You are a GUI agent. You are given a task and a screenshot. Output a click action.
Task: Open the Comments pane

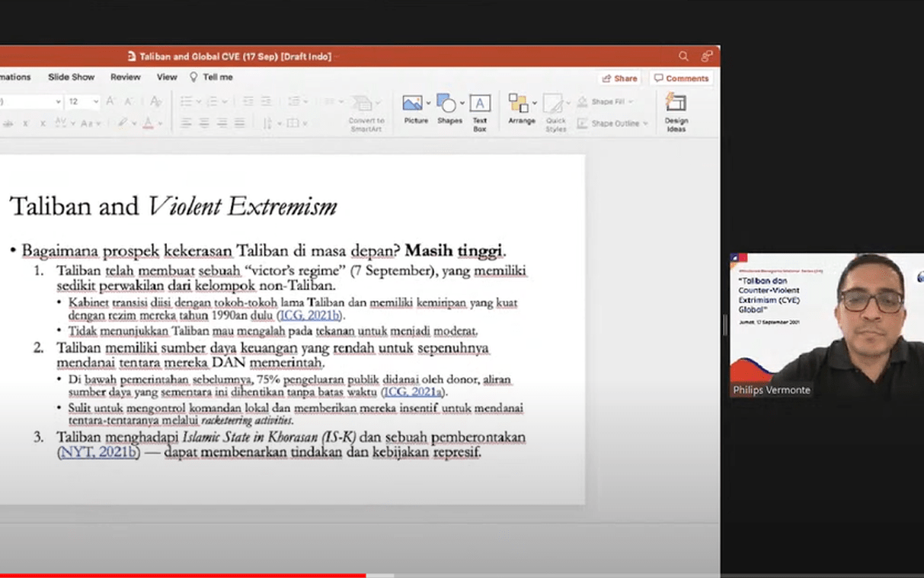tap(681, 78)
